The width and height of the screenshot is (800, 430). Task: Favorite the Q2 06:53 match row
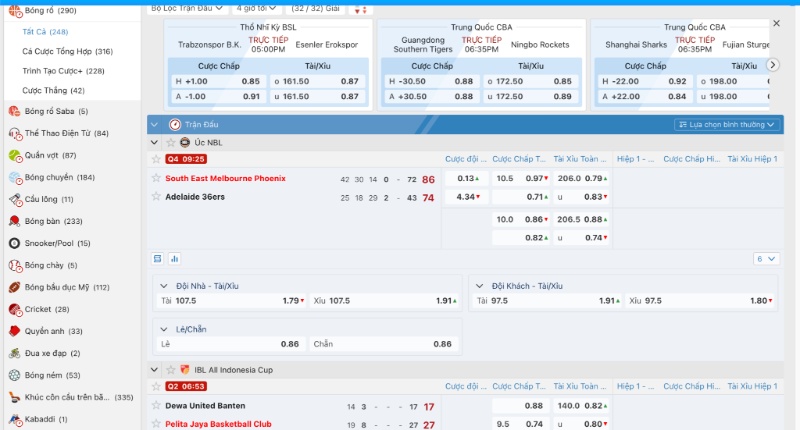tap(156, 386)
